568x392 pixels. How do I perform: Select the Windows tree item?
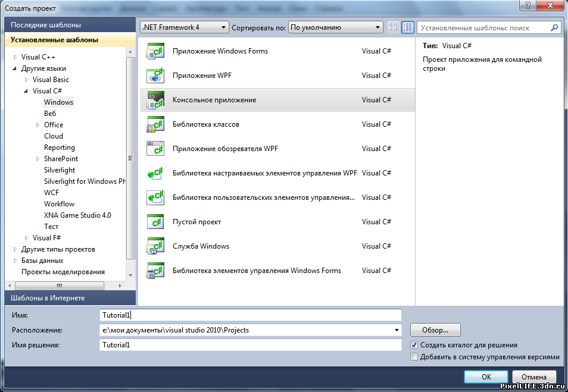[59, 102]
